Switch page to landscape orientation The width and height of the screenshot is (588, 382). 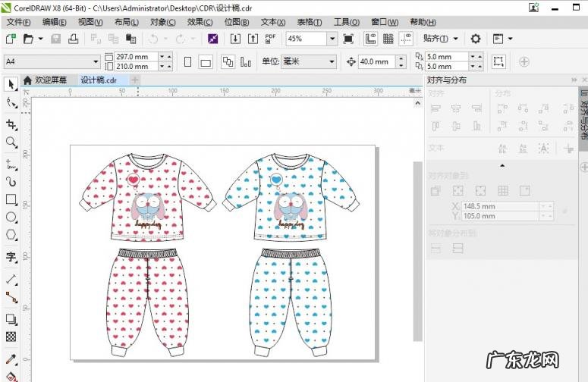(x=205, y=62)
